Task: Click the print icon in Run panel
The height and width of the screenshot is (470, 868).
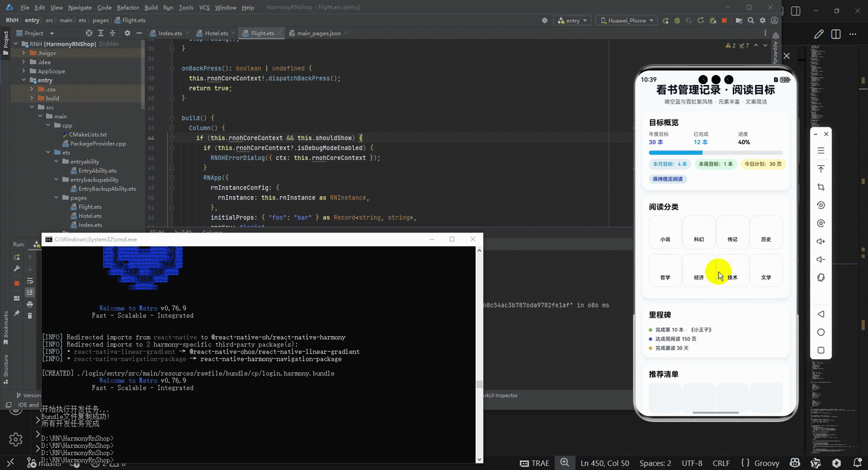Action: pos(29,304)
